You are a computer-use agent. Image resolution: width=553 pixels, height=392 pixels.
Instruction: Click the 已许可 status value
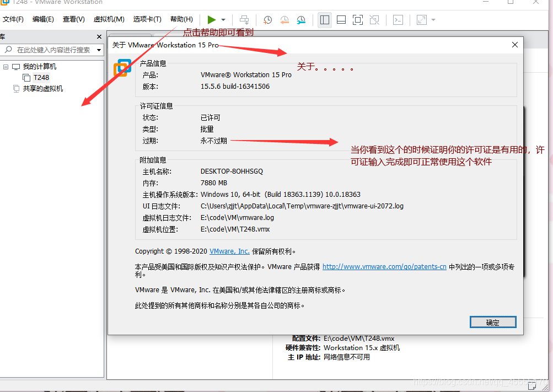[210, 118]
